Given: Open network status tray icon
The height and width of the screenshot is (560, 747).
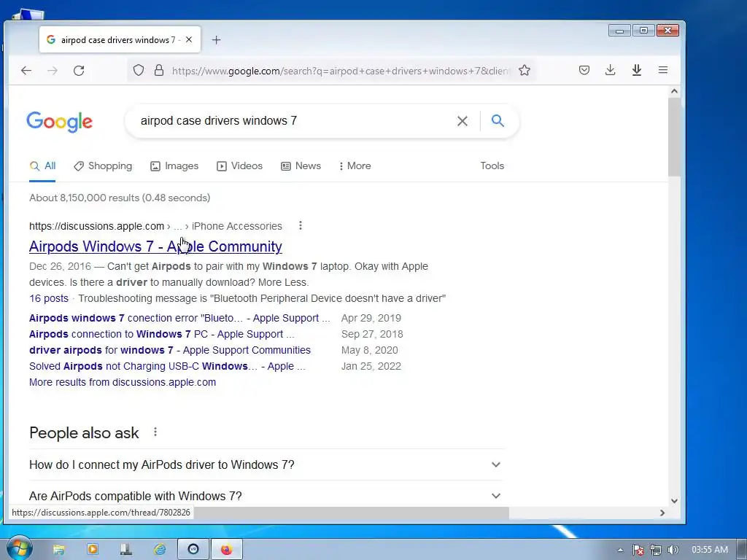Looking at the screenshot, I should point(656,550).
